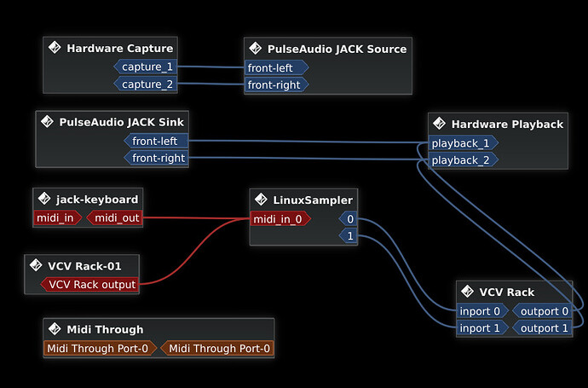Select the VCV Rack output MIDI port

[89, 285]
